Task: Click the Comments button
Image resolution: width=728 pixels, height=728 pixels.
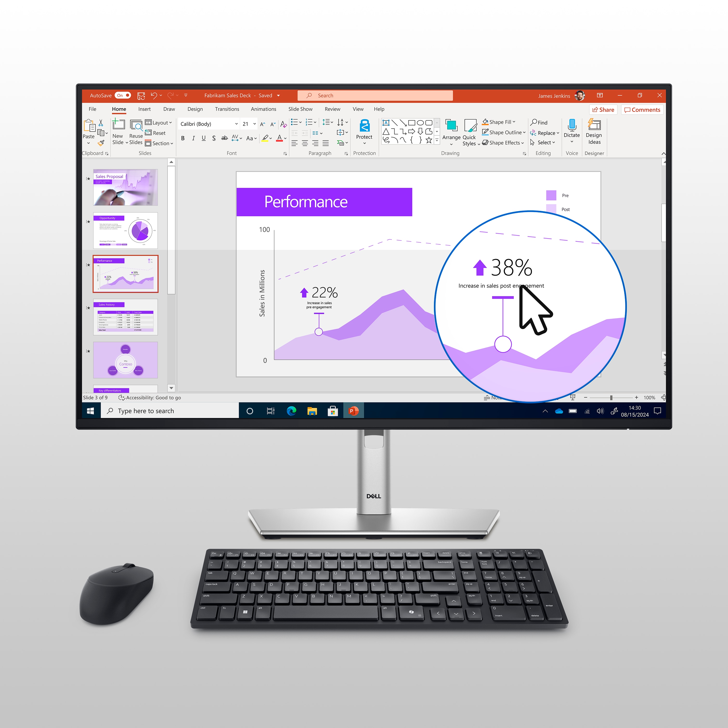Action: 637,109
